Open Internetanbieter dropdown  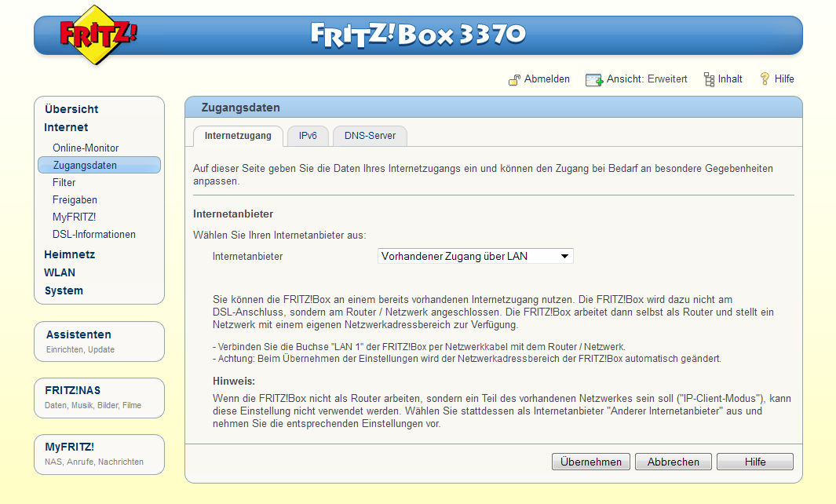(x=475, y=256)
